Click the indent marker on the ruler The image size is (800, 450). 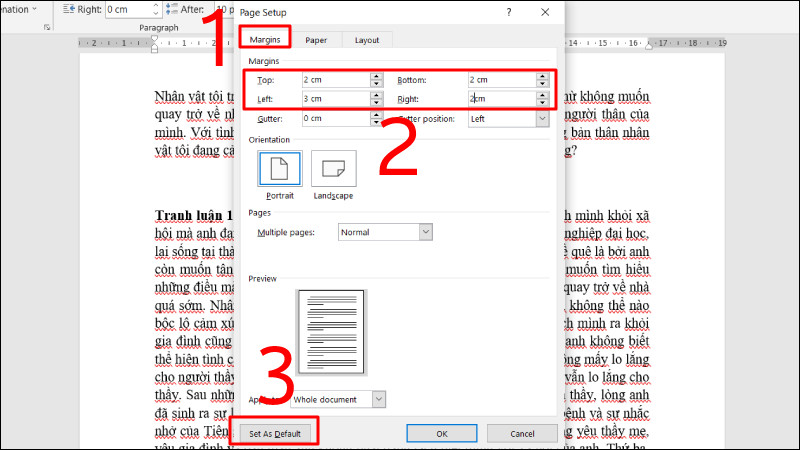[x=154, y=43]
